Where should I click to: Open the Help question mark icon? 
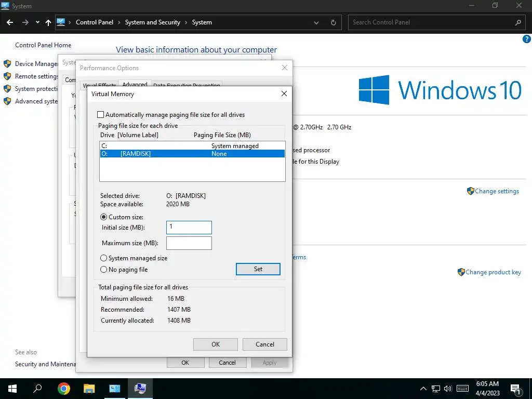[526, 39]
